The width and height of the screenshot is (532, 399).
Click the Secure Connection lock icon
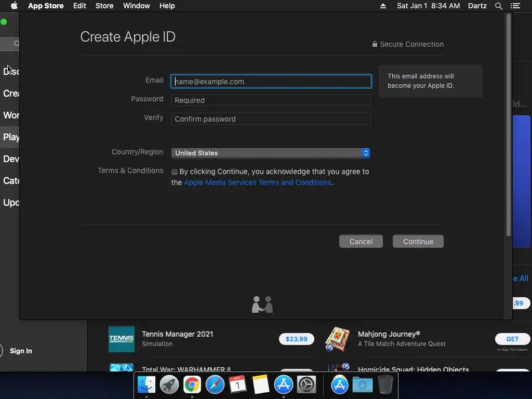tap(375, 44)
